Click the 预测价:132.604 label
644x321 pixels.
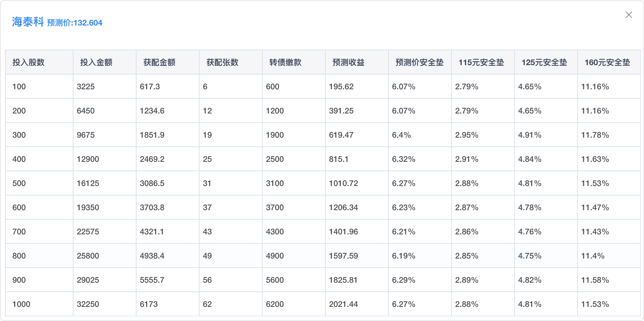pyautogui.click(x=74, y=23)
